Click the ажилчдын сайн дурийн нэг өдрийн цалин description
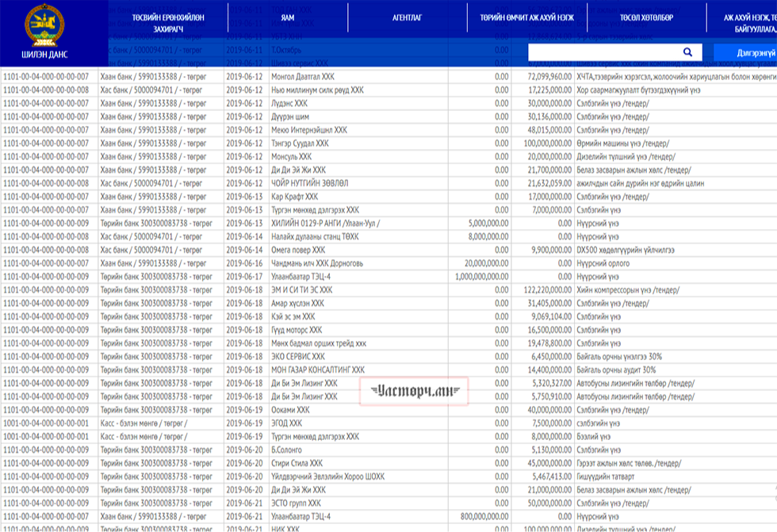Image resolution: width=777 pixels, height=532 pixels. click(x=641, y=183)
